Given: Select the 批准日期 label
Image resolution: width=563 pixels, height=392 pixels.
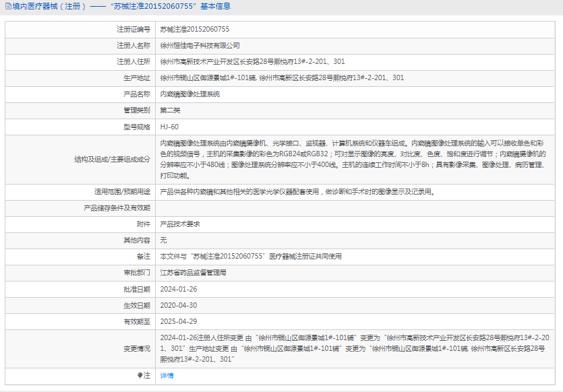Looking at the screenshot, I should (137, 290).
